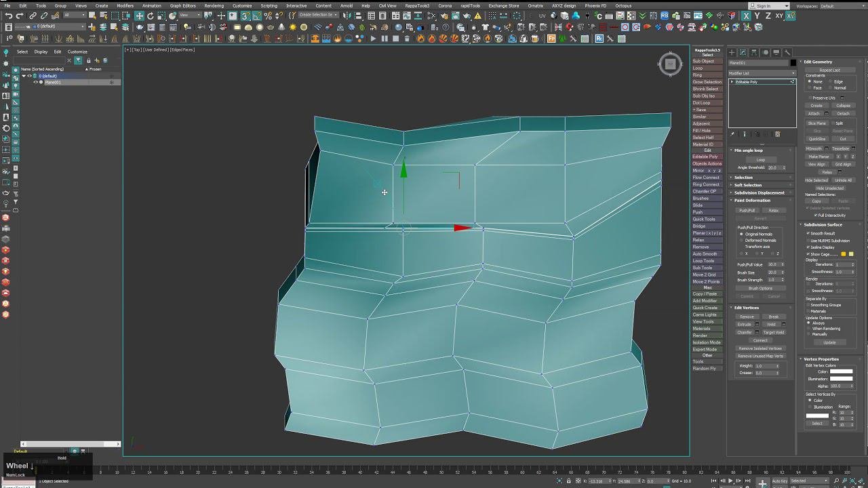Click the Remove Isolated Vertices button
Screen dimensions: 868x488
760,348
